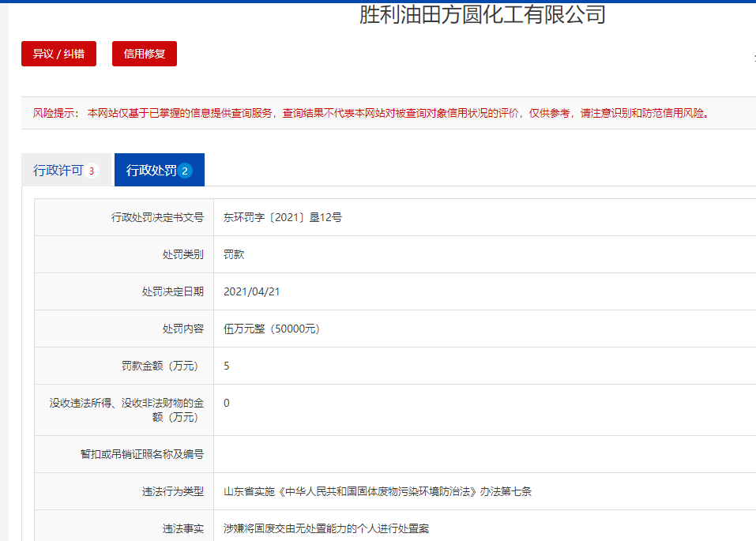Select the 行政处罚 tab
The width and height of the screenshot is (756, 541).
[x=160, y=171]
